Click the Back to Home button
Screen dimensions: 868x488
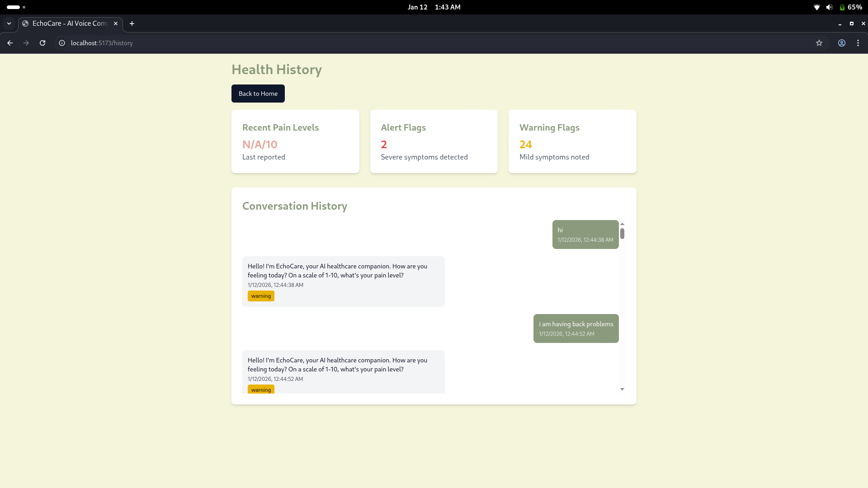point(258,94)
